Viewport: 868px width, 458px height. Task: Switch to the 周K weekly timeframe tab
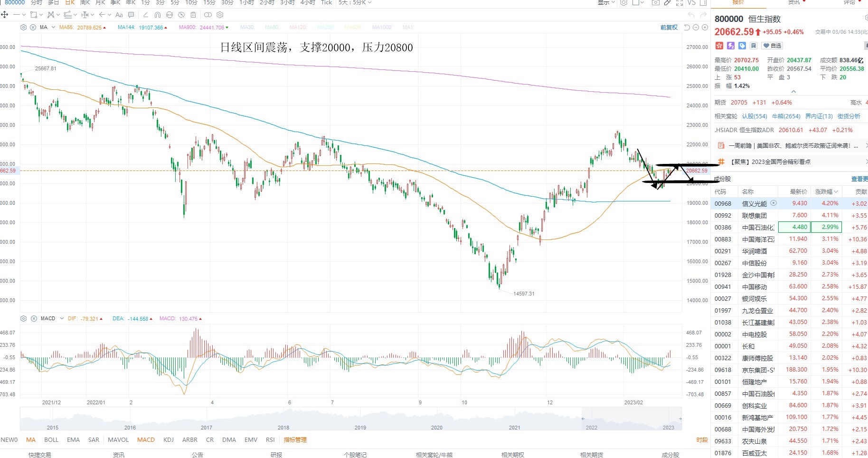[85, 2]
